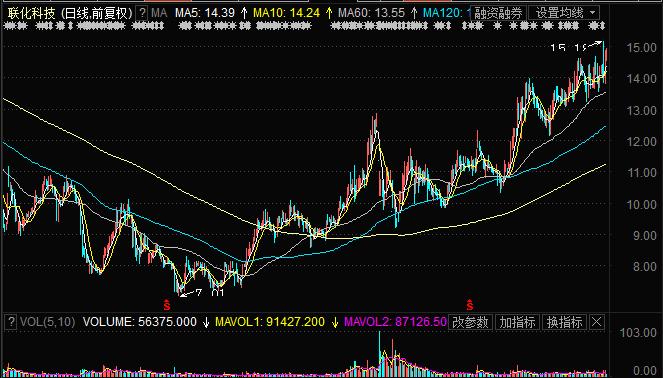This screenshot has width=663, height=378.
Task: Click the 融资融券 button
Action: (x=498, y=13)
